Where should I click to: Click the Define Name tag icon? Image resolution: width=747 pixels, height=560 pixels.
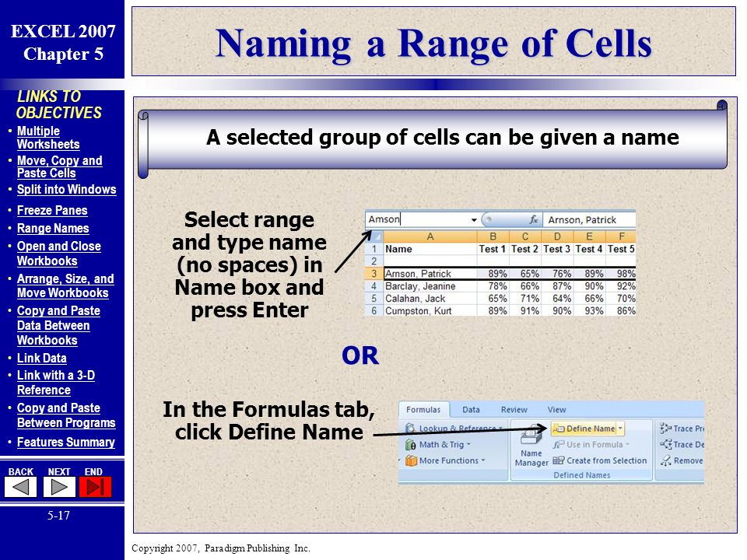(x=559, y=429)
